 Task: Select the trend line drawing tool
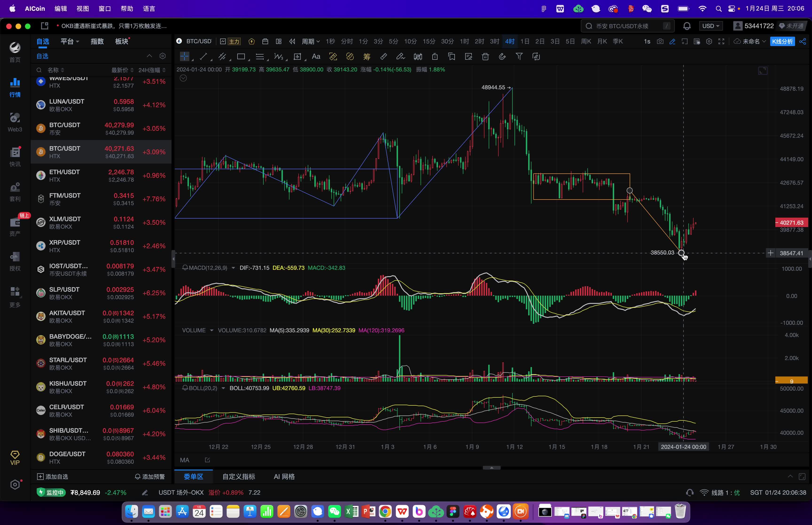203,57
